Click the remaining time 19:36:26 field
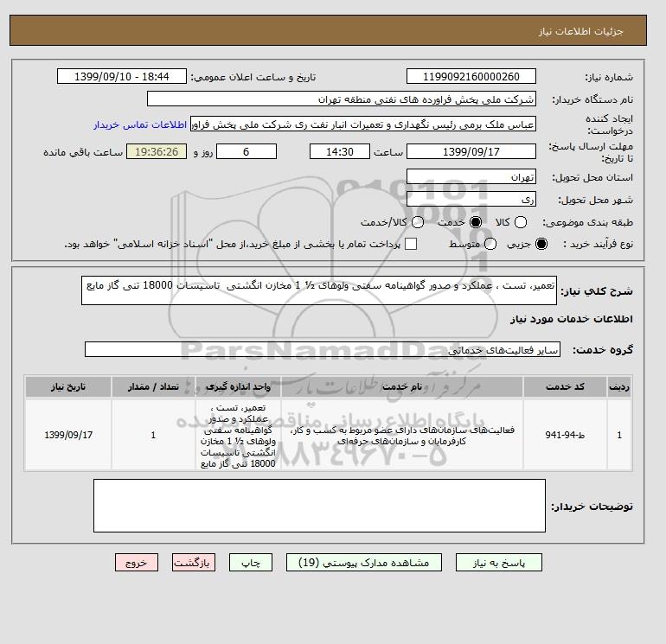The width and height of the screenshot is (666, 644). tap(157, 151)
